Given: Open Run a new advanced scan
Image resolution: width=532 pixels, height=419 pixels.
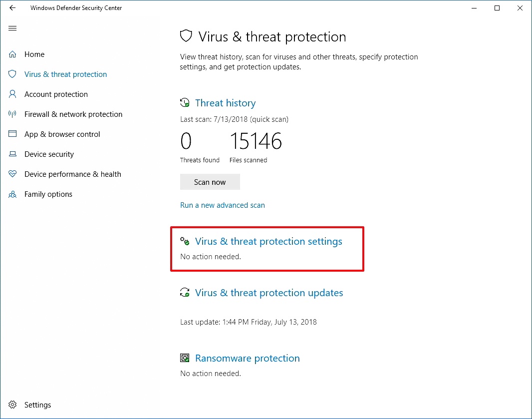Looking at the screenshot, I should 223,205.
